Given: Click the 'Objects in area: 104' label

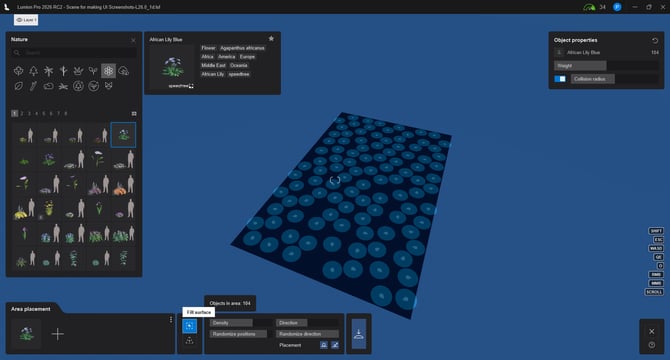Looking at the screenshot, I should coord(230,303).
